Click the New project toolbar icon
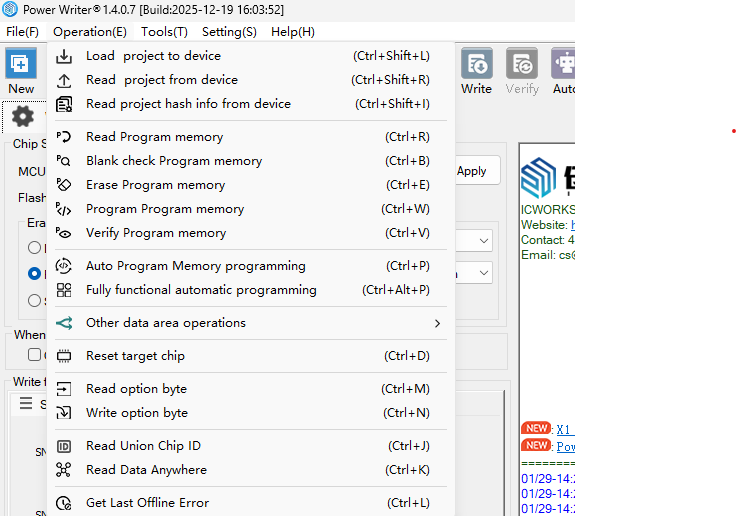The image size is (737, 516). point(20,66)
